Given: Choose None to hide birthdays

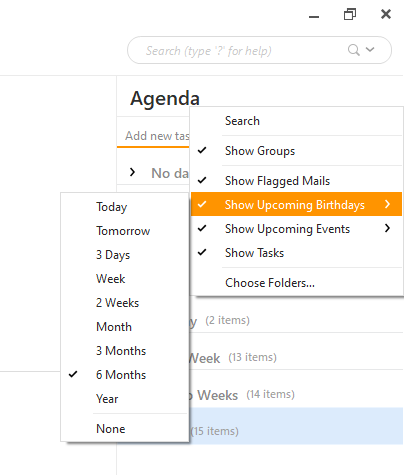Looking at the screenshot, I should pos(125,429).
